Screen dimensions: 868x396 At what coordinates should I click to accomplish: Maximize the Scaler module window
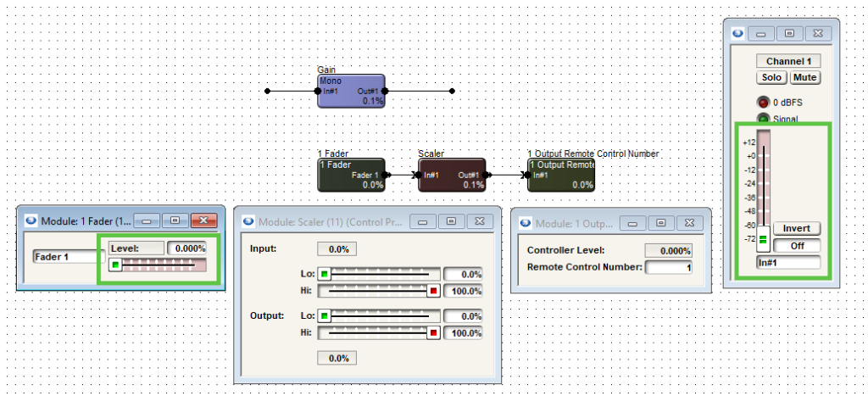pos(451,221)
